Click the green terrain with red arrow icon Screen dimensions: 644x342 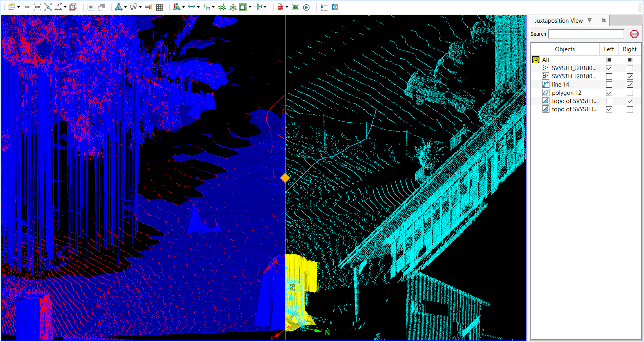[x=177, y=7]
